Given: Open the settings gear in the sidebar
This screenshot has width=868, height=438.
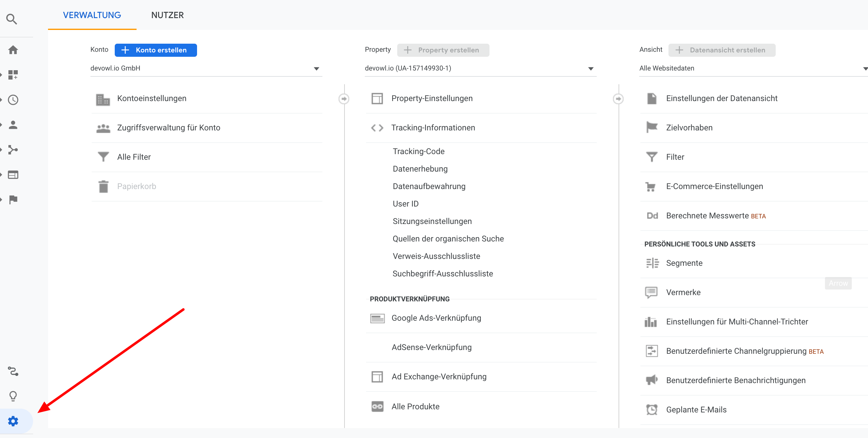Looking at the screenshot, I should point(13,421).
